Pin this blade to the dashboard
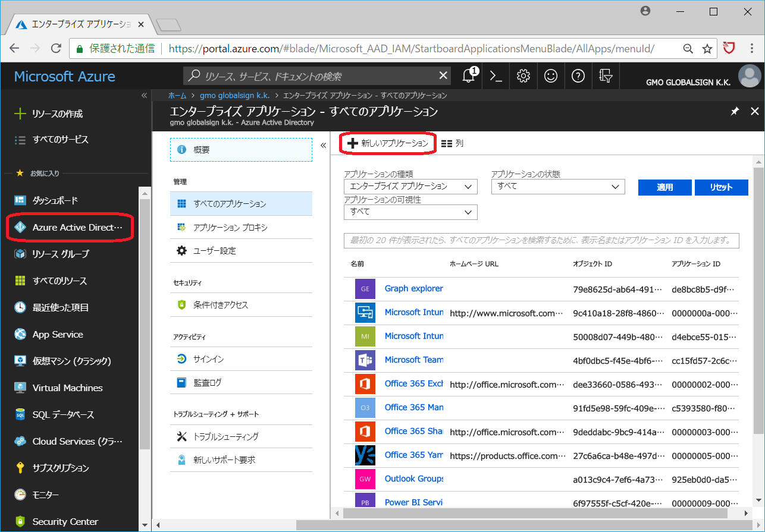The image size is (765, 532). 735,111
